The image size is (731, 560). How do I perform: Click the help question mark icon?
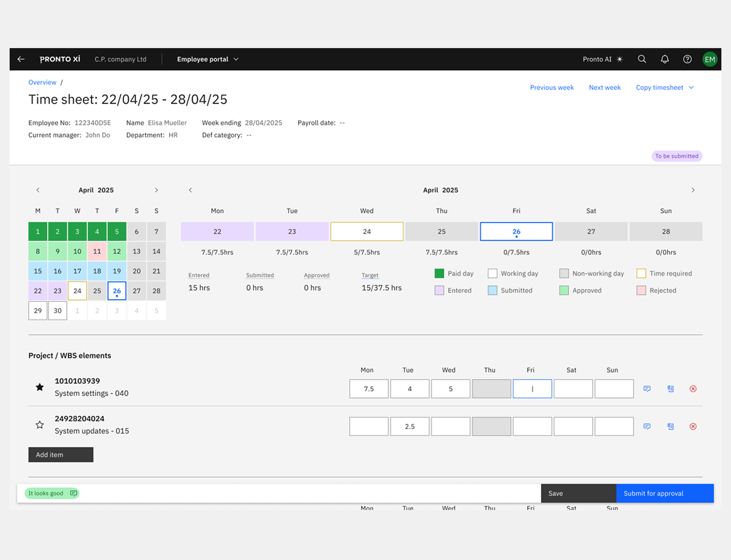coord(687,59)
